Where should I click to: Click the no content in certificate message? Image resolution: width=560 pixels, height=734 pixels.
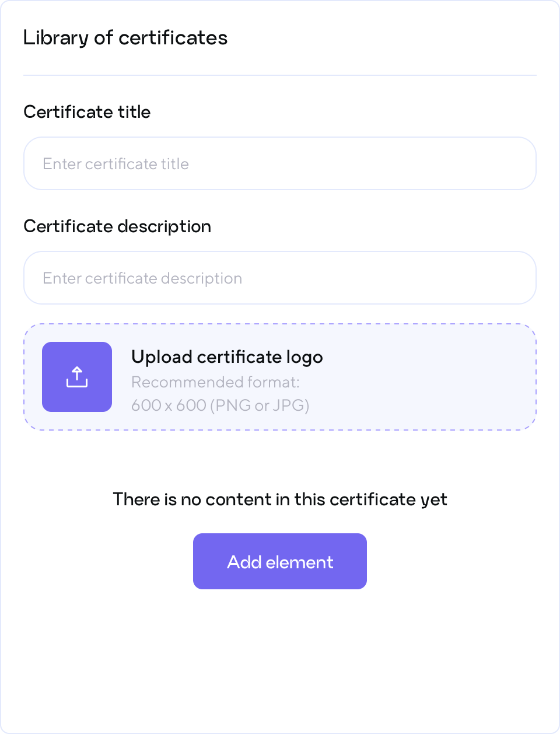(280, 499)
